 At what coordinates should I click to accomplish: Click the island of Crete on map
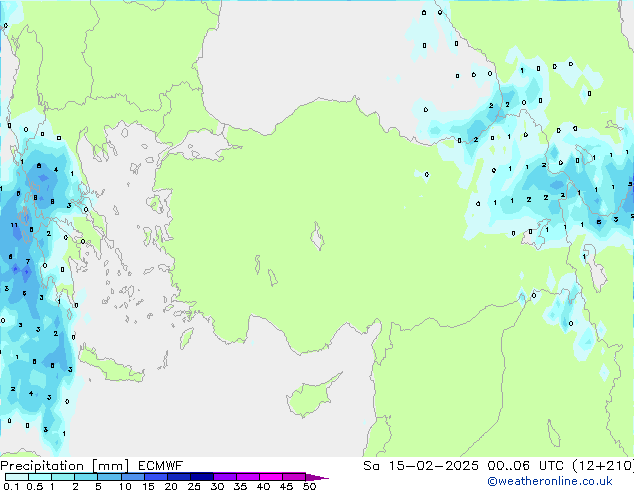[x=111, y=367]
